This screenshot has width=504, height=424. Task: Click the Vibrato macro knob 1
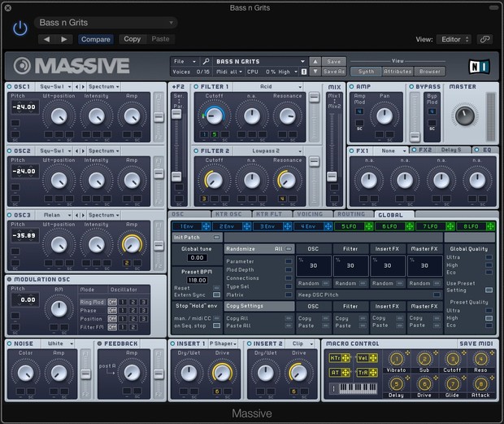point(397,359)
